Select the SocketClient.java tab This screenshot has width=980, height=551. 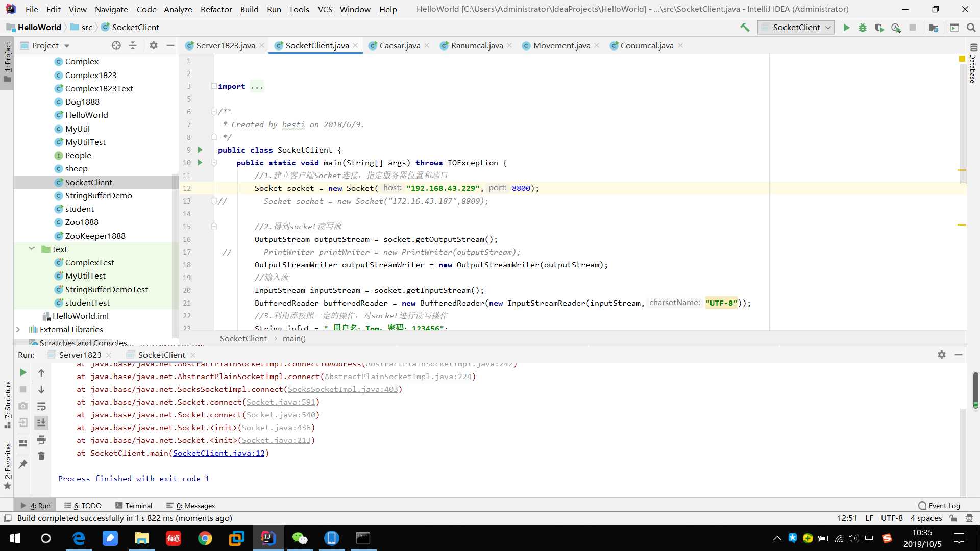[x=314, y=45]
